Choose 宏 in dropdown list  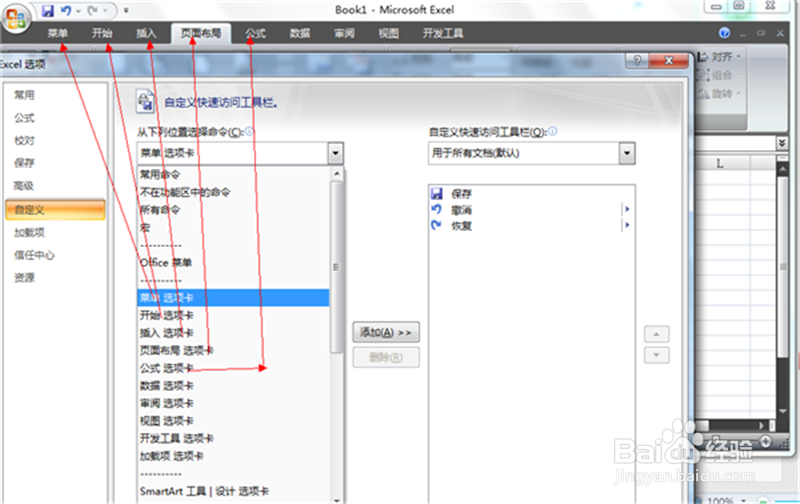click(234, 227)
